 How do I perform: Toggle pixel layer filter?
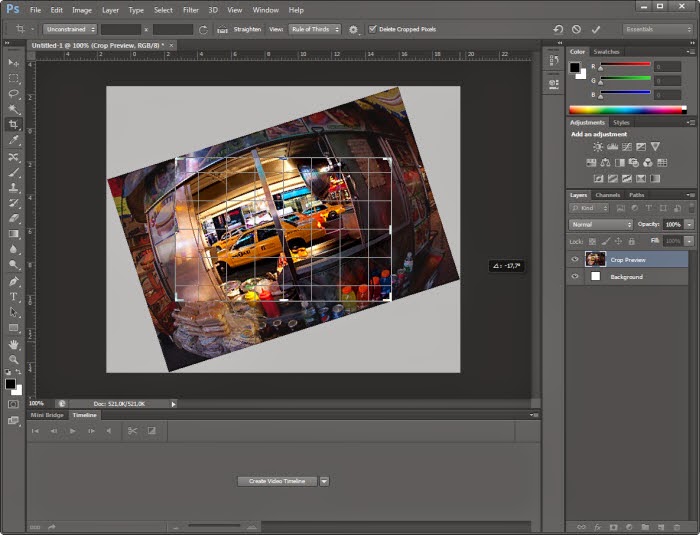tap(620, 208)
